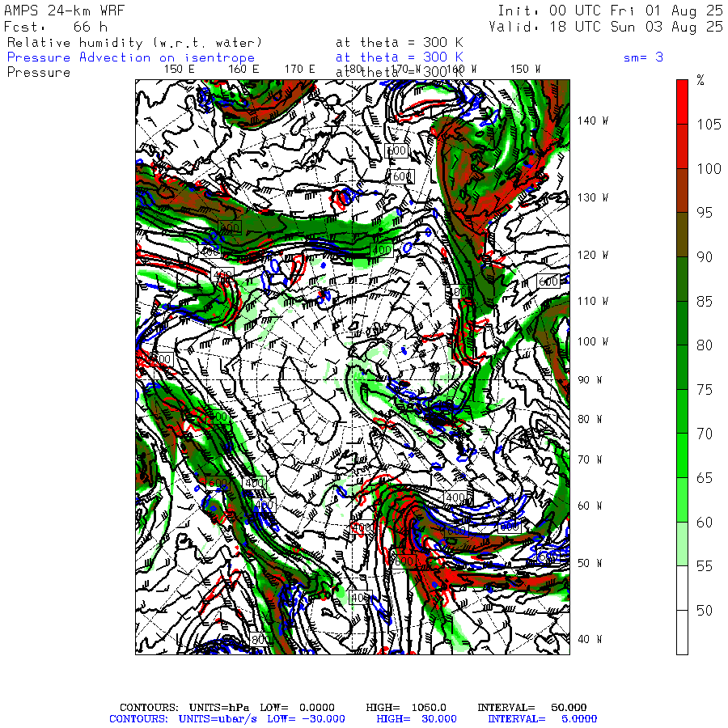Viewport: 728px width, 728px height.
Task: Click the "60" color scale value
Action: point(705,523)
